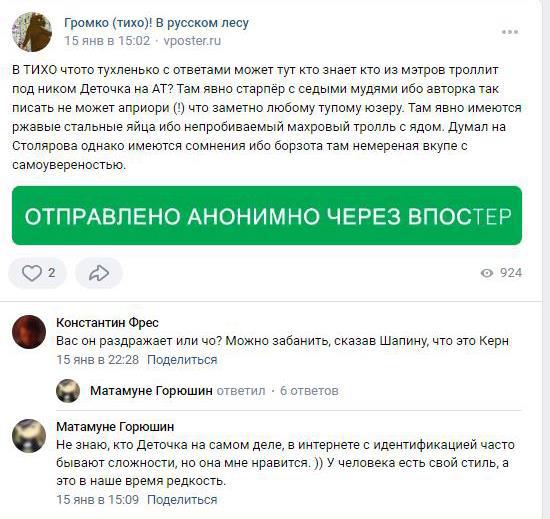Open Константин Фрес profile name

(107, 323)
